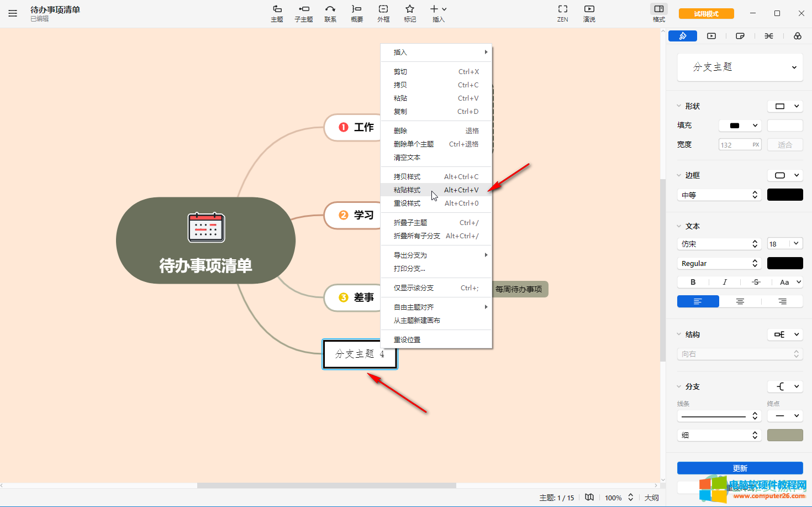Open the branch shape dropdown
The width and height of the screenshot is (812, 507).
785,386
